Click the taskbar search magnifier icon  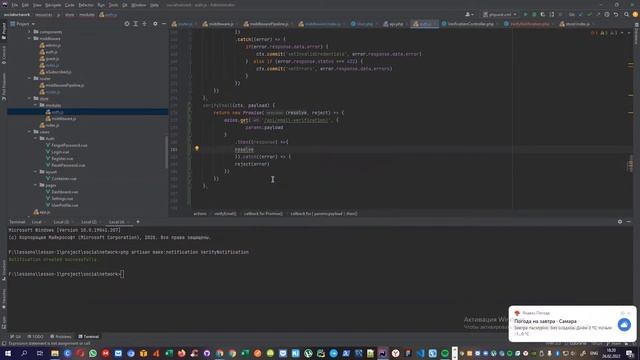click(24, 353)
